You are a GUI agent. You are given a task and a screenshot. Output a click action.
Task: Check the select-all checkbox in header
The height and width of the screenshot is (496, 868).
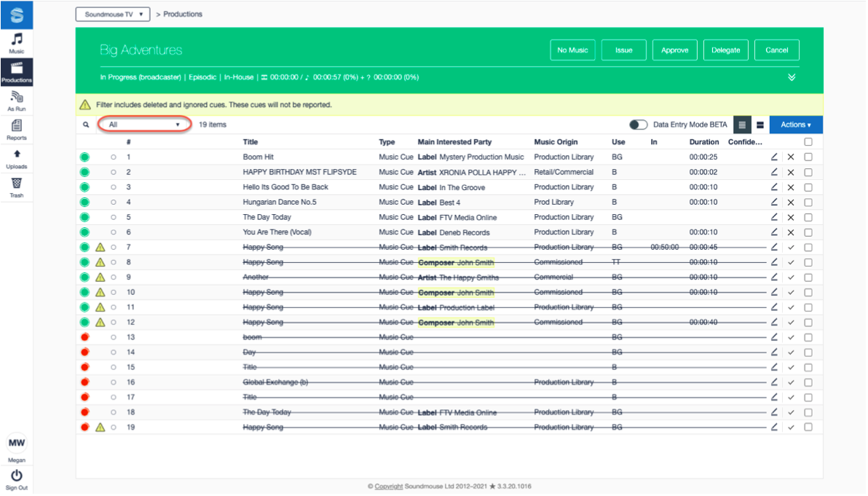(x=808, y=142)
